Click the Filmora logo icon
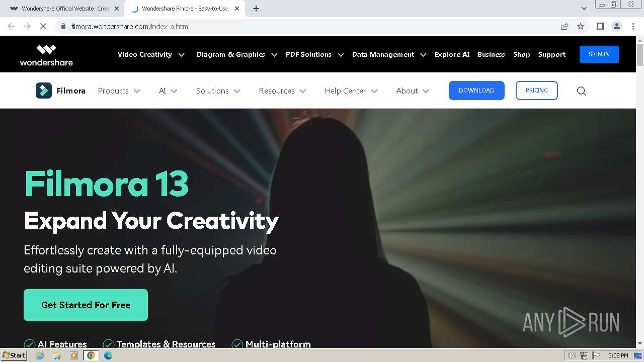This screenshot has height=362, width=644. [x=44, y=90]
